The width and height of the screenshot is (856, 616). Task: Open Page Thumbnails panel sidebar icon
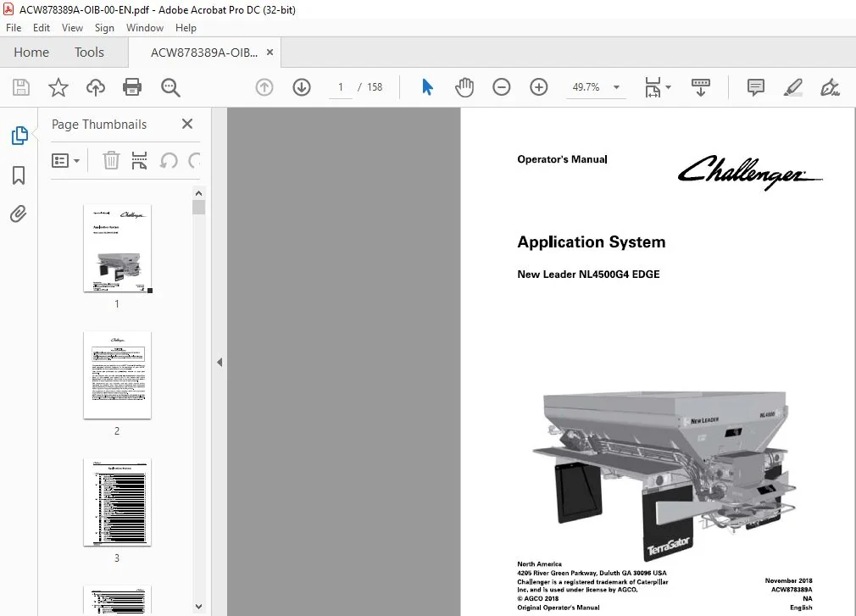[19, 136]
